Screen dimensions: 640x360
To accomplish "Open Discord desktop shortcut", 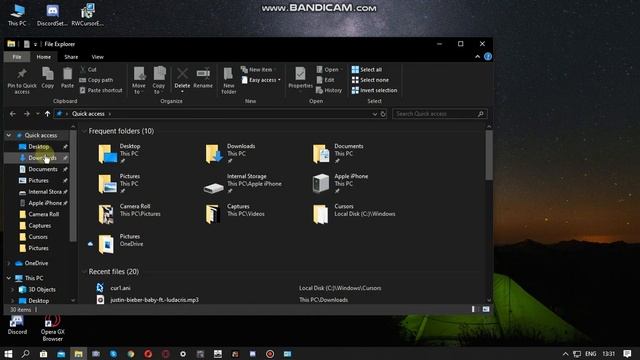I will [x=17, y=325].
